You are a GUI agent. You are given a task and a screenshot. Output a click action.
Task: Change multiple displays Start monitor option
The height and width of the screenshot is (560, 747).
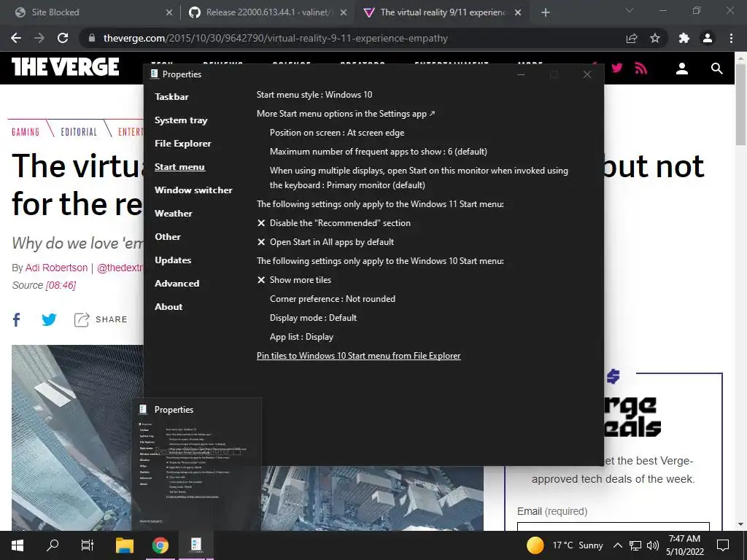(419, 178)
